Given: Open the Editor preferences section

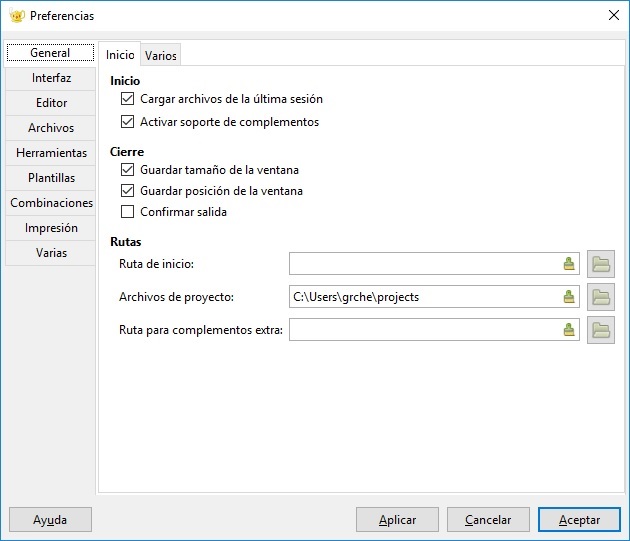Looking at the screenshot, I should coord(51,103).
